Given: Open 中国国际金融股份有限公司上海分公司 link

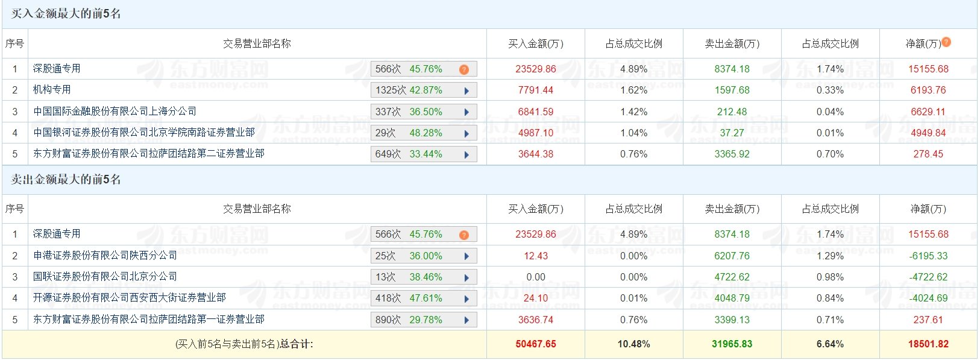Looking at the screenshot, I should tap(115, 111).
